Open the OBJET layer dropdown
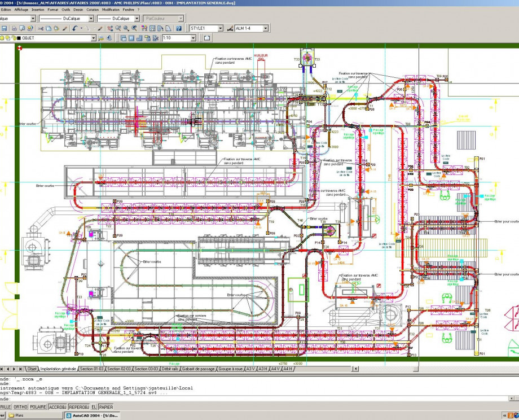The height and width of the screenshot is (420, 519). pyautogui.click(x=93, y=38)
